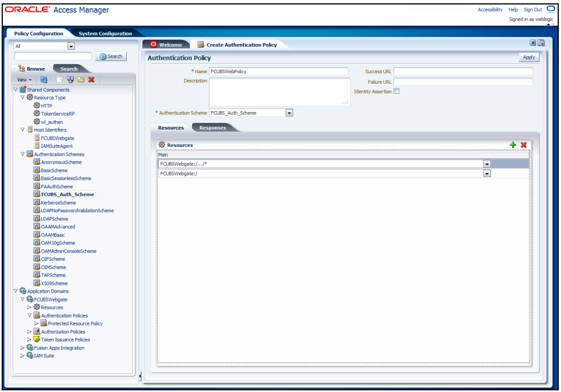Open the View menu dropdown
Viewport: 561px width, 392px height.
point(25,80)
